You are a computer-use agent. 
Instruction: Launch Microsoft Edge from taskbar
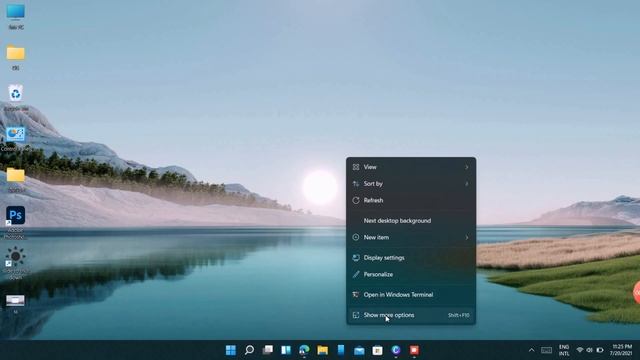304,350
